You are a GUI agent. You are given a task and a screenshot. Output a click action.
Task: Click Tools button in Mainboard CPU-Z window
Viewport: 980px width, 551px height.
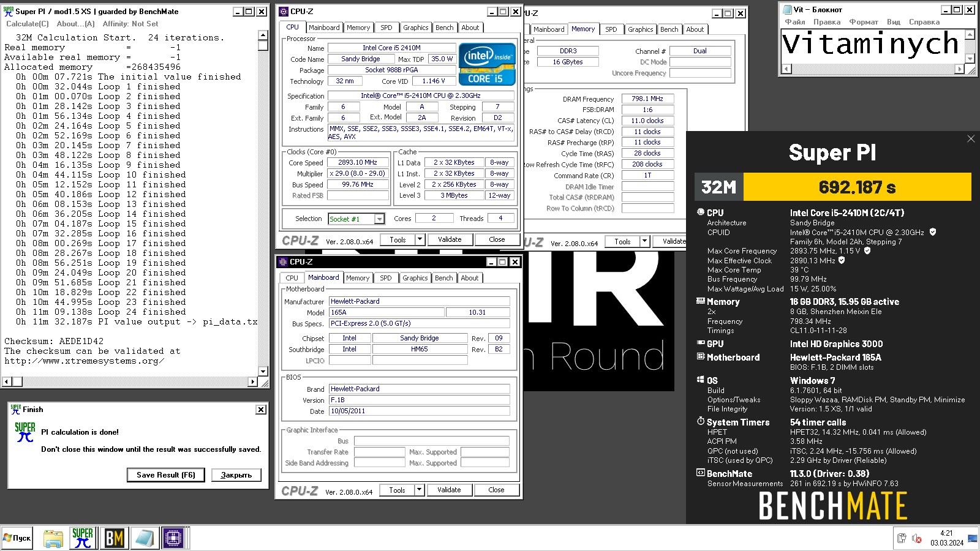pyautogui.click(x=397, y=490)
